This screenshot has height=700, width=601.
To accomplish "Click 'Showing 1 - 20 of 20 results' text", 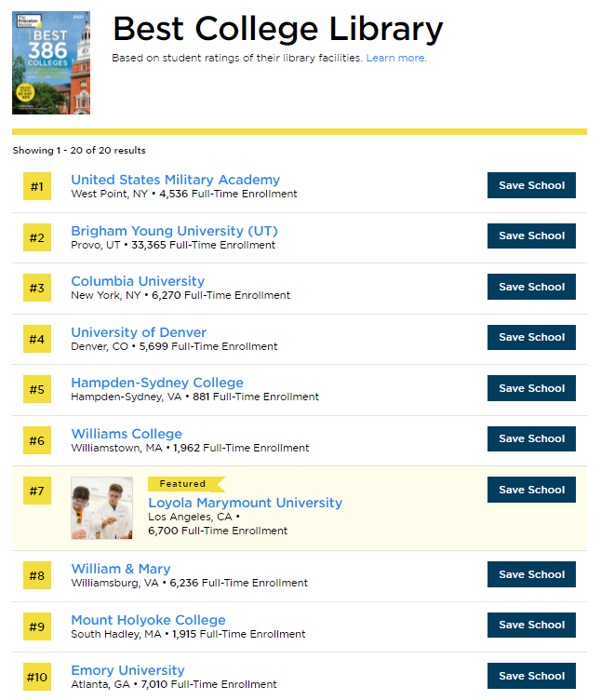I will [79, 151].
